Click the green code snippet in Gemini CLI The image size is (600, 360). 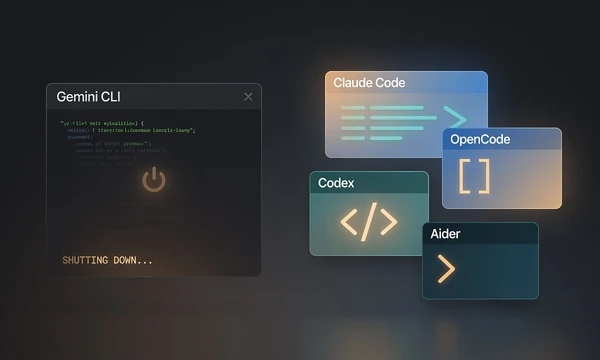pos(128,143)
